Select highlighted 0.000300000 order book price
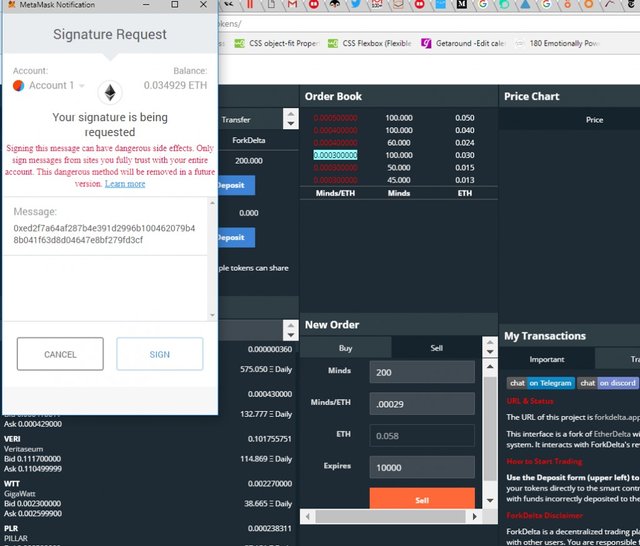This screenshot has height=546, width=640. pos(335,155)
